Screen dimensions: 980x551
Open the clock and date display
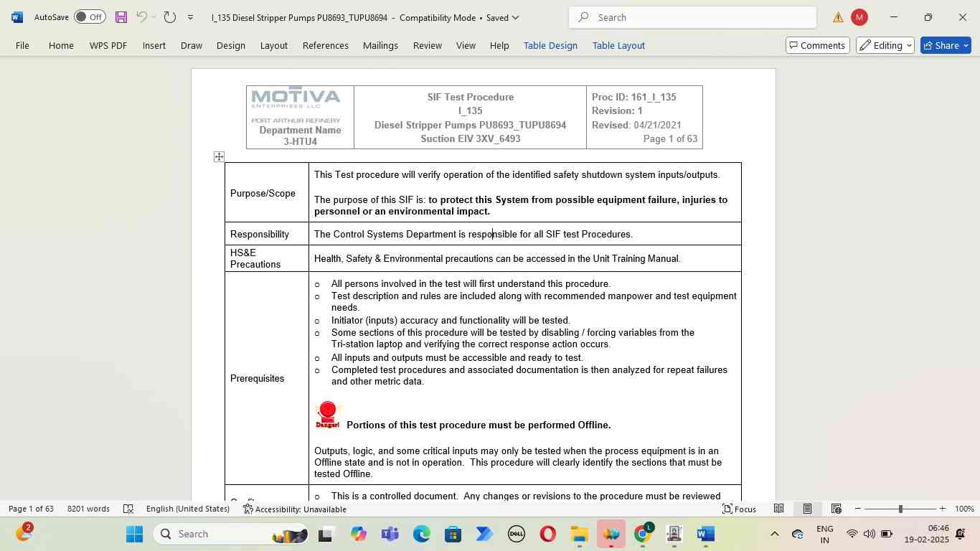(926, 534)
